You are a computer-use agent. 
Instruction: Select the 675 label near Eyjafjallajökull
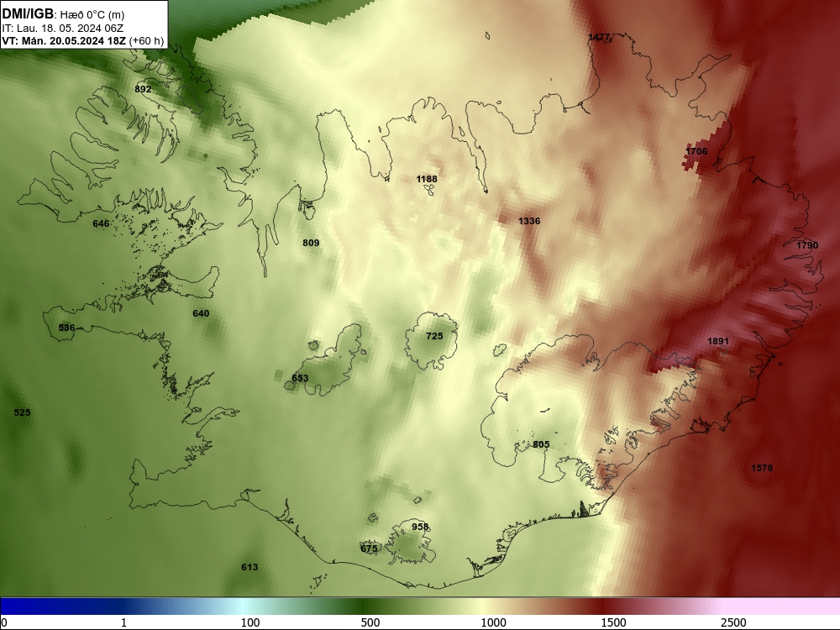(369, 549)
